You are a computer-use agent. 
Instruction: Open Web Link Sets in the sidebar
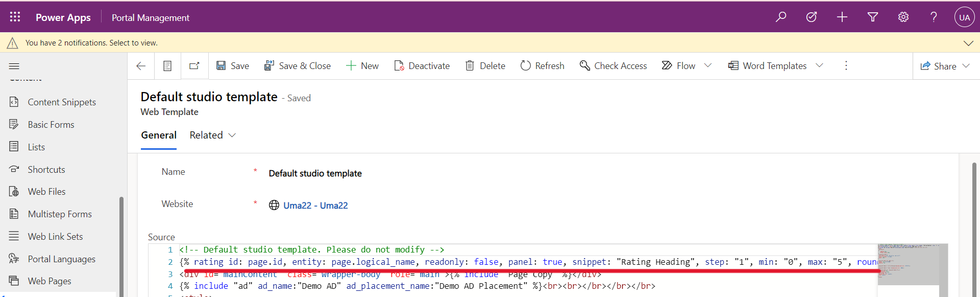[x=55, y=237]
